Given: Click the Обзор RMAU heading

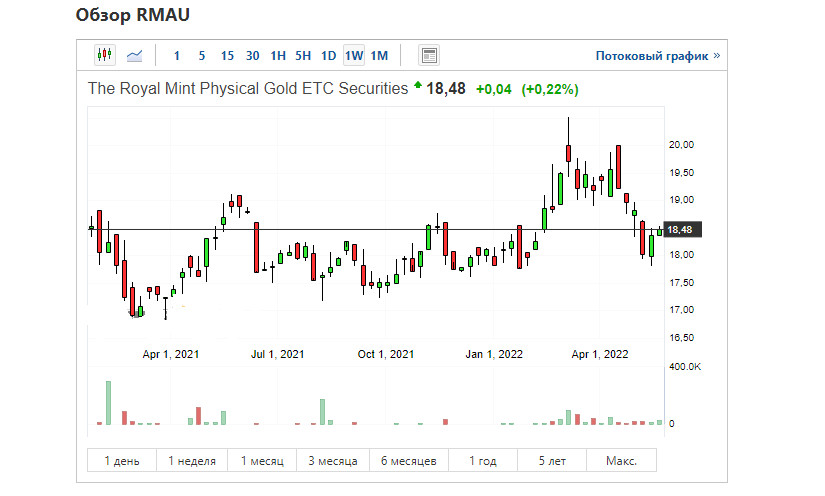Looking at the screenshot, I should pos(133,15).
